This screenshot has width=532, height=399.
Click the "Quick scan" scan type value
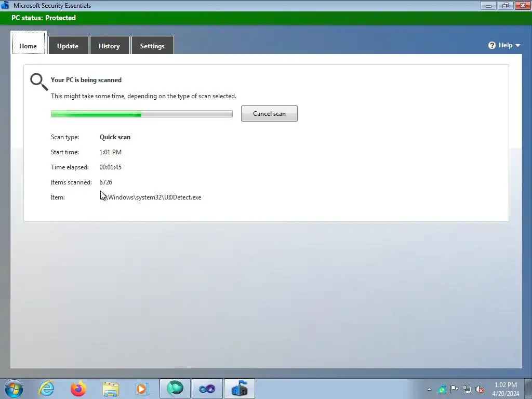pos(115,137)
